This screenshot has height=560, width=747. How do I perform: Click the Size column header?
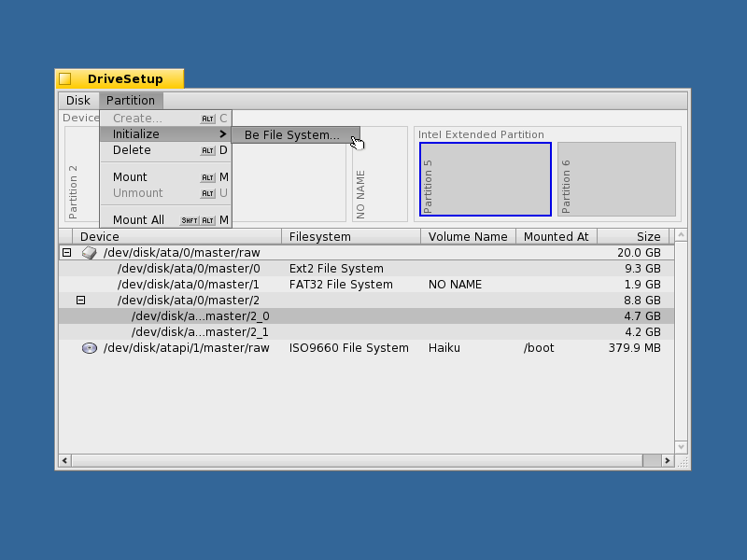[646, 236]
